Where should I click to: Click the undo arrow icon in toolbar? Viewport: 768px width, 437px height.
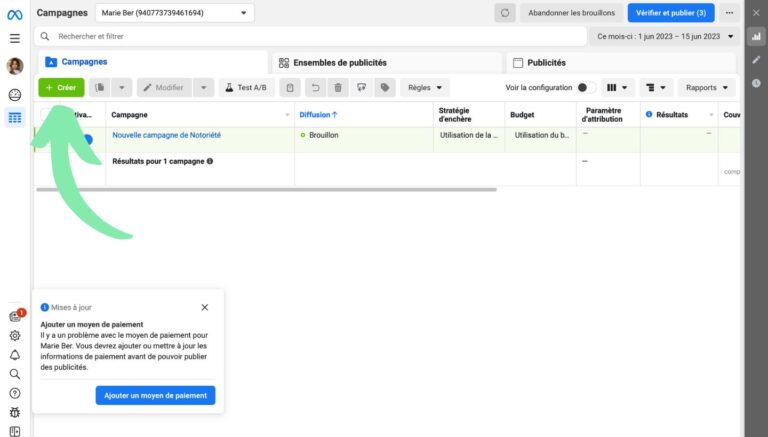(x=315, y=88)
